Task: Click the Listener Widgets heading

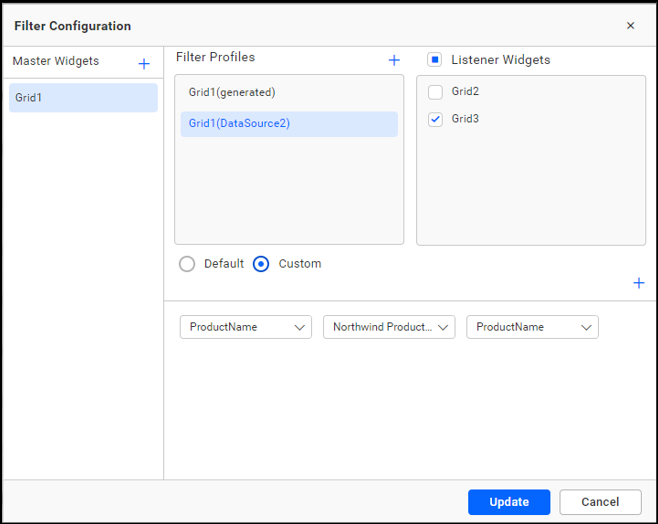Action: pyautogui.click(x=501, y=60)
